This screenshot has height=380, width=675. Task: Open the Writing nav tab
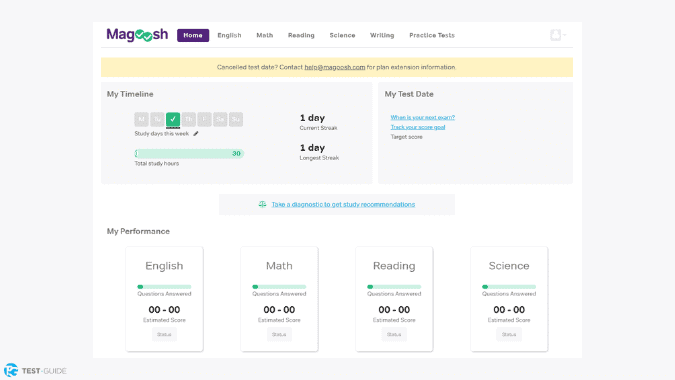pos(382,35)
